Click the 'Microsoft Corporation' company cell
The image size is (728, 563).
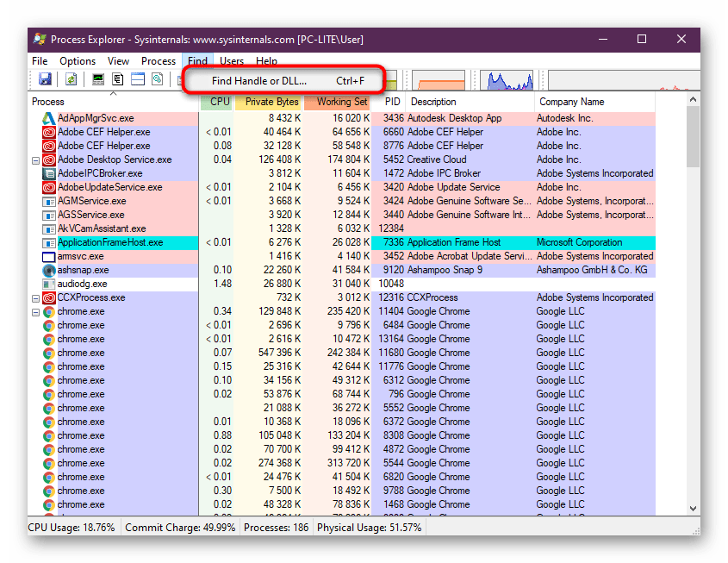point(580,242)
